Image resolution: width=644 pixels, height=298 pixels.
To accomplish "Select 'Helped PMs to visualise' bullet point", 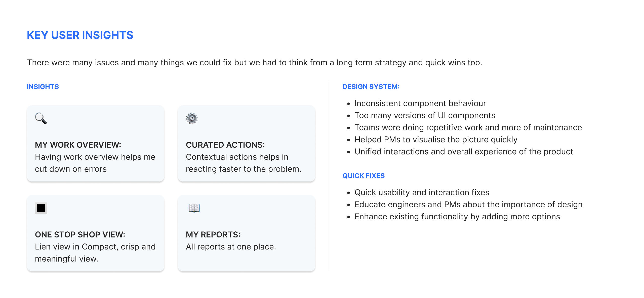I will coord(436,140).
